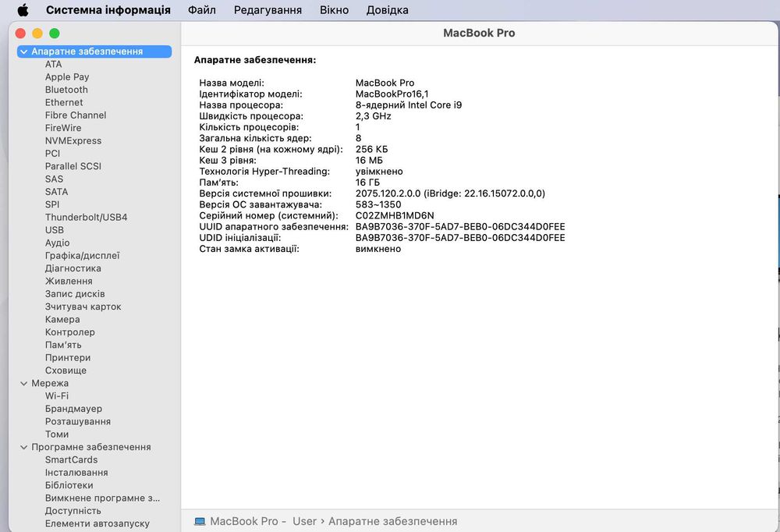Select Fibre Channel in the sidebar
This screenshot has width=780, height=532.
pyautogui.click(x=76, y=115)
